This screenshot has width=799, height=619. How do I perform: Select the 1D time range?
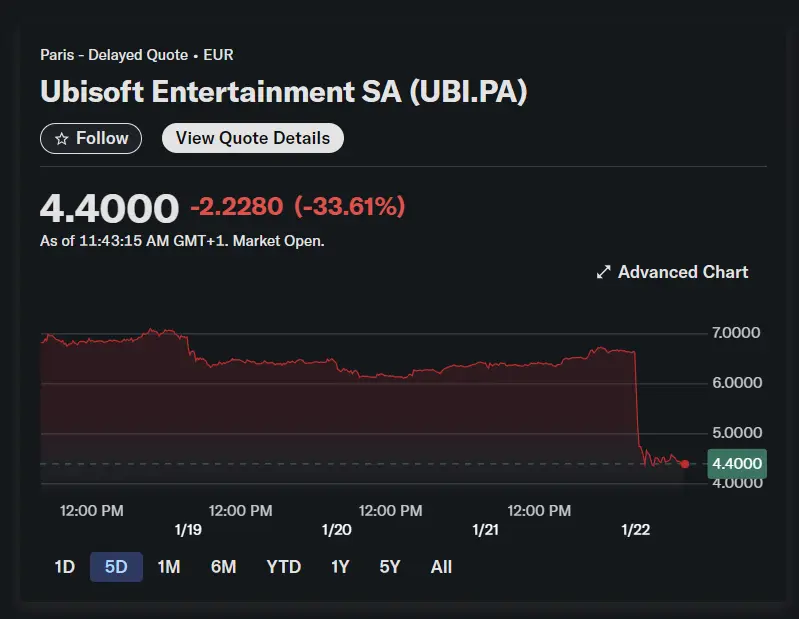[65, 567]
